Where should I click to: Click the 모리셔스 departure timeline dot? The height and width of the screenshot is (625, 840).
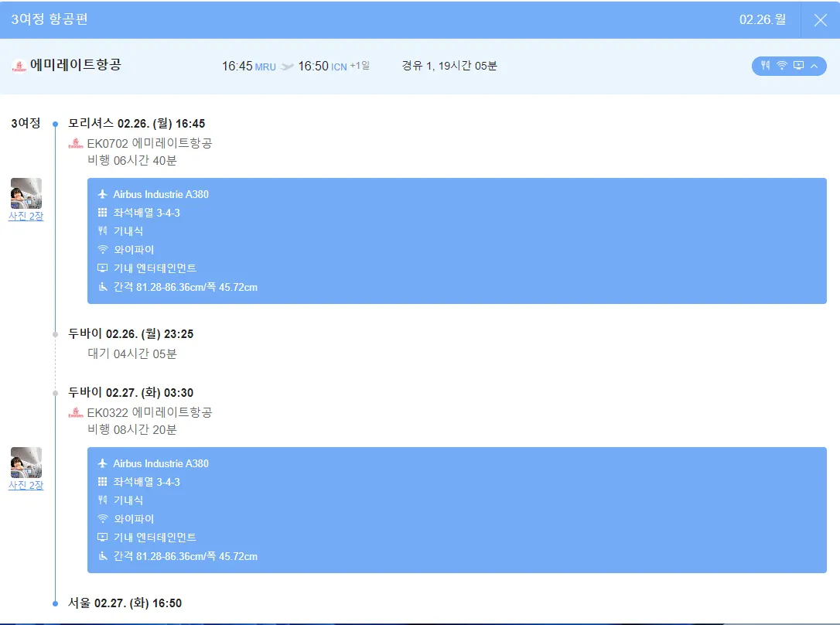click(x=55, y=125)
